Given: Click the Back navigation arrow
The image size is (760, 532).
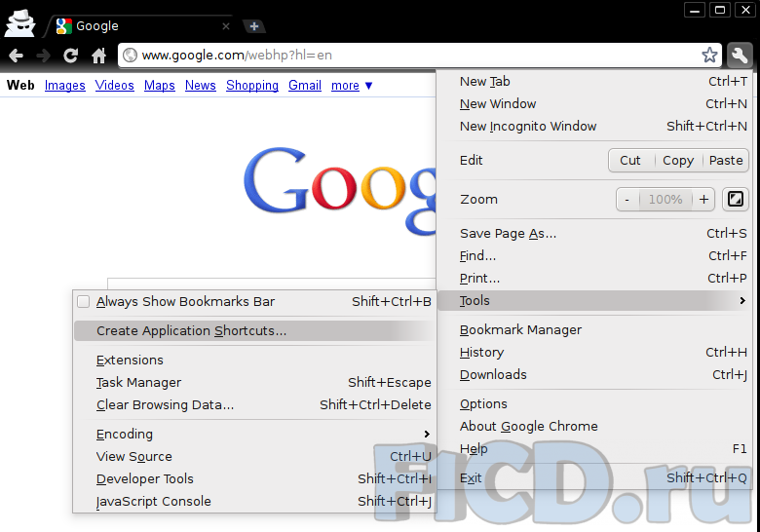Looking at the screenshot, I should pyautogui.click(x=16, y=56).
